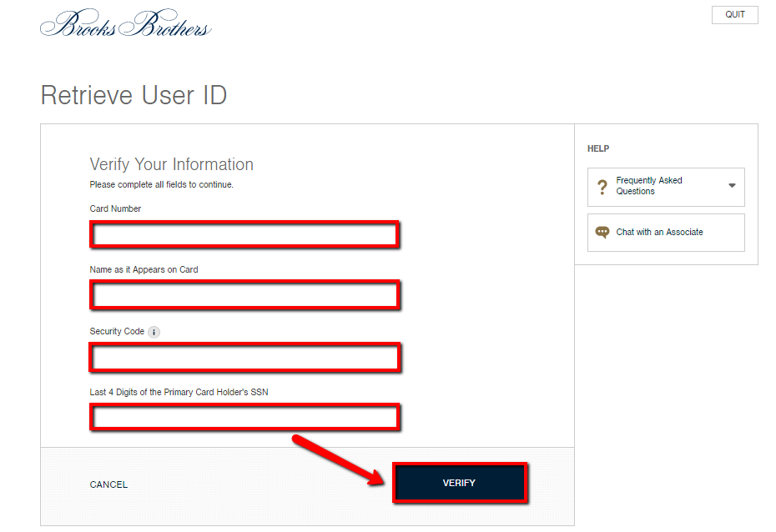Click the chat bubble icon in Chat with an Associate

pyautogui.click(x=602, y=232)
